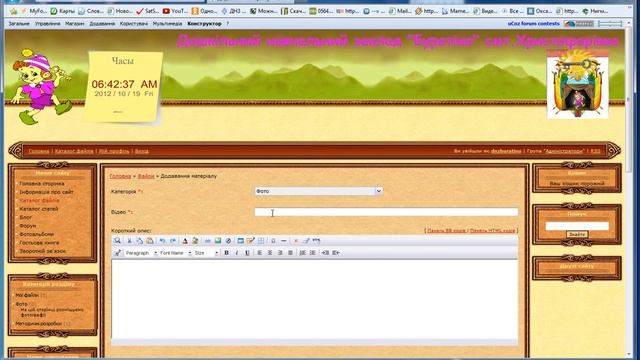Image resolution: width=640 pixels, height=360 pixels.
Task: Click the magnifier preview icon in editor toolbar
Action: [x=117, y=241]
